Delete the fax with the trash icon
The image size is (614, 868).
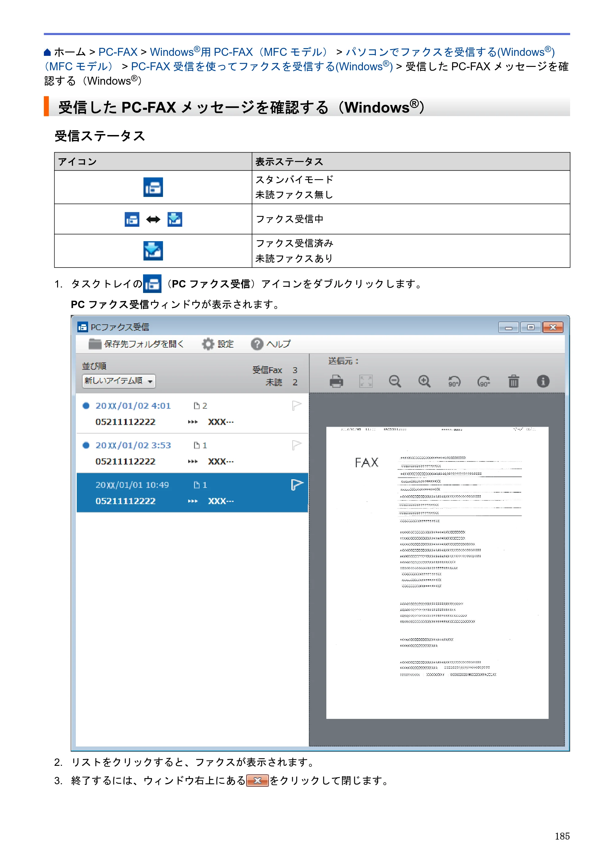(x=513, y=381)
